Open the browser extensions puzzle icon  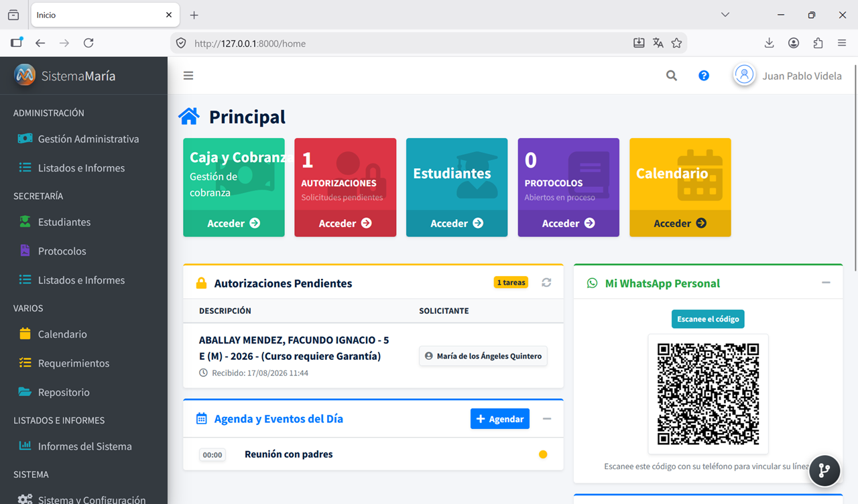point(818,43)
